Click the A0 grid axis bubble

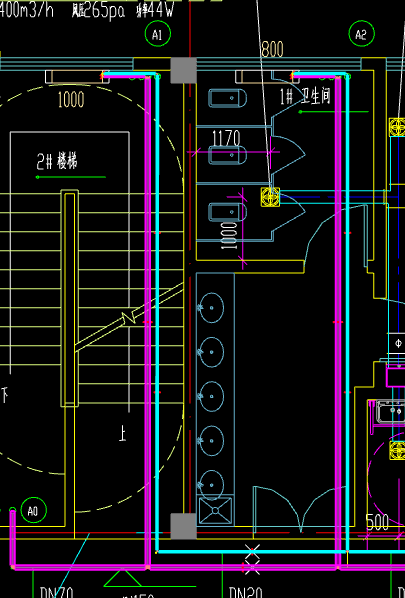(x=34, y=510)
